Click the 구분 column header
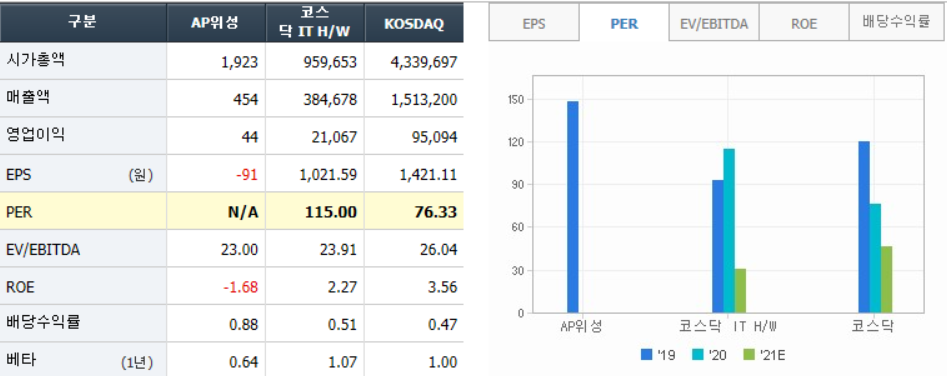The image size is (947, 376). 83,22
